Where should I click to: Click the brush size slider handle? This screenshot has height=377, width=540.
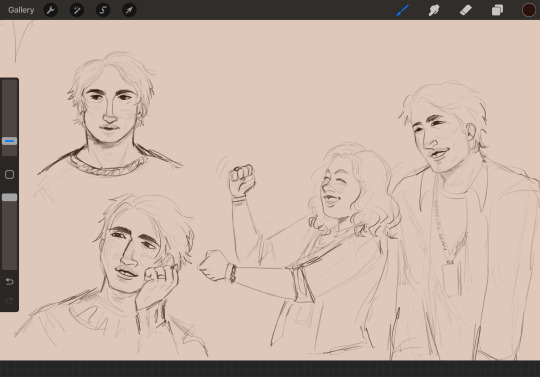[9, 141]
